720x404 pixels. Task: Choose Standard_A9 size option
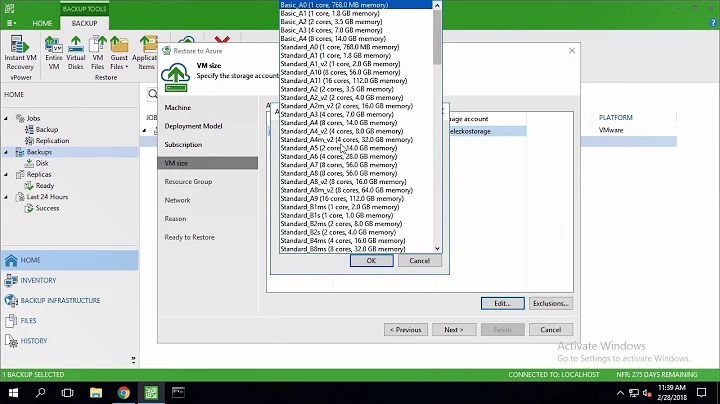(356, 198)
